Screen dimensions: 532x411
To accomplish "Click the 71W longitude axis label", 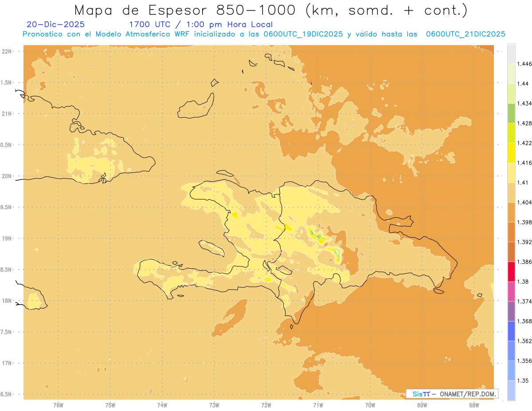I will click(x=318, y=405).
